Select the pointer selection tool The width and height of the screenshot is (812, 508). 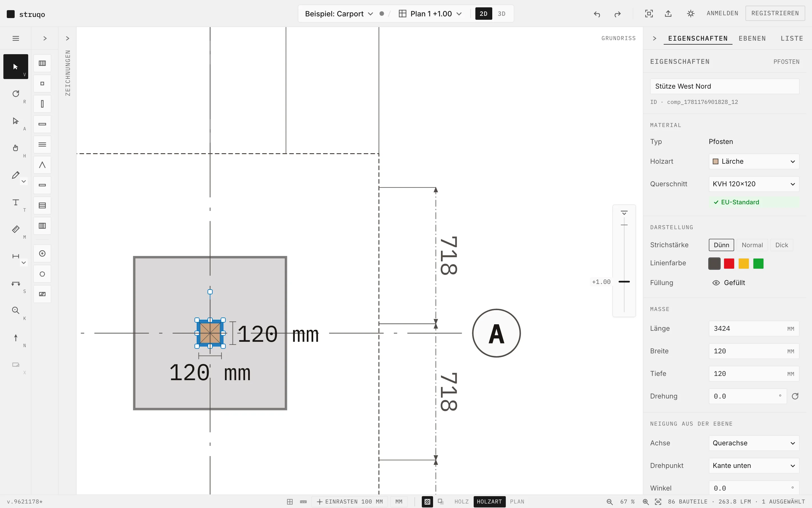[16, 67]
